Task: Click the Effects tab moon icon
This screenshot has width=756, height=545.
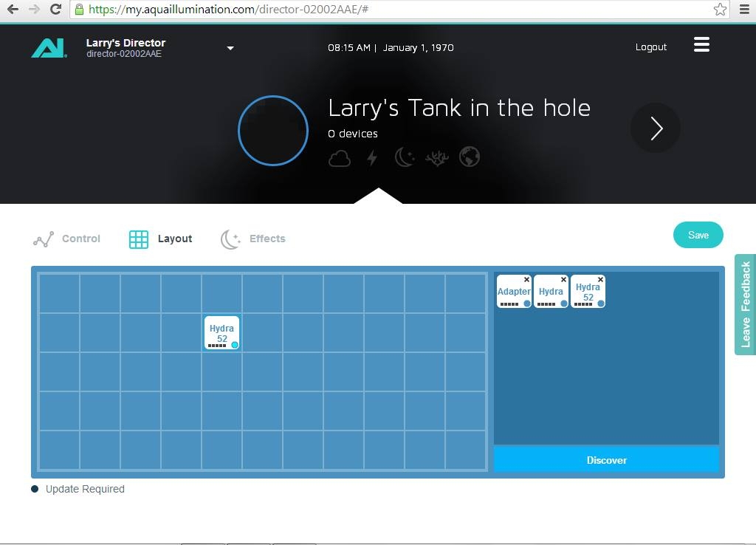Action: point(230,239)
